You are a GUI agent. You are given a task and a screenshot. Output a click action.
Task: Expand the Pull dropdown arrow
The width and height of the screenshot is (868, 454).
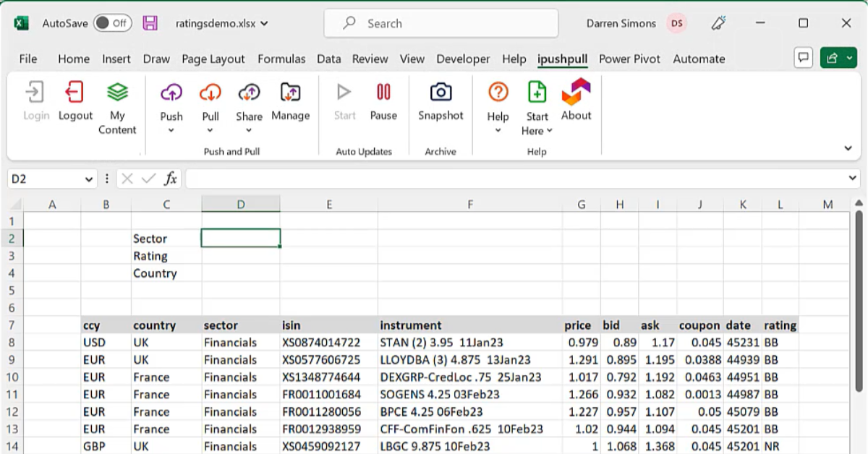pos(210,131)
